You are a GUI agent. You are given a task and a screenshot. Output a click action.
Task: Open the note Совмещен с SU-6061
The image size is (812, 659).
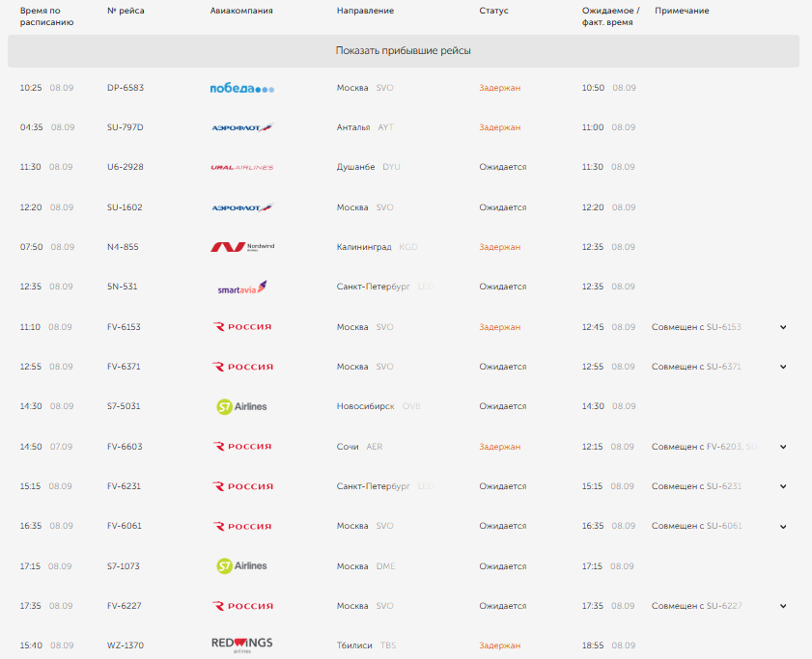coord(696,526)
